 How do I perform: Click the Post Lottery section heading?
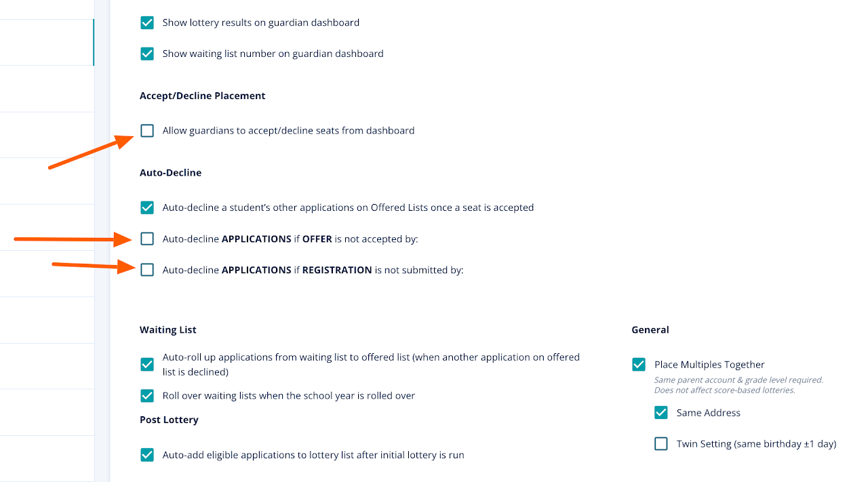pyautogui.click(x=169, y=420)
